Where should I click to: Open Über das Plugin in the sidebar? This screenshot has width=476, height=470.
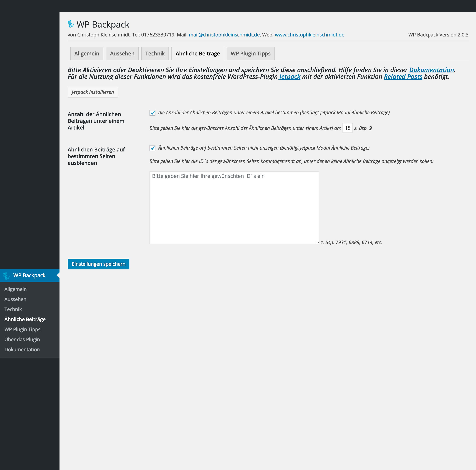click(x=22, y=340)
